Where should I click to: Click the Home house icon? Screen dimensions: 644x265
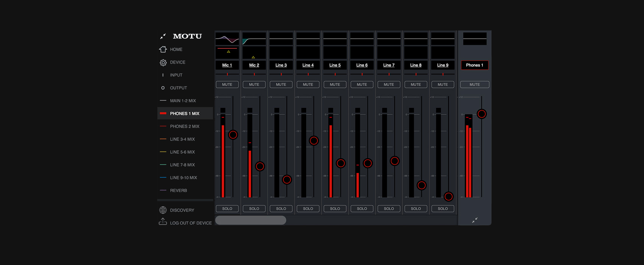(163, 49)
